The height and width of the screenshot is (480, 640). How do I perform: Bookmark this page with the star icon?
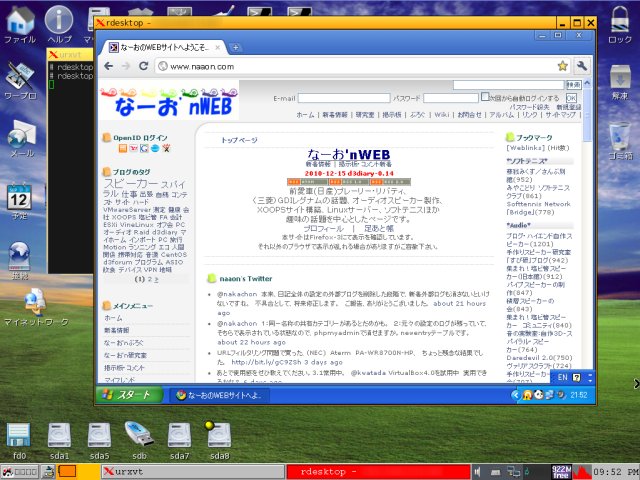tap(563, 66)
